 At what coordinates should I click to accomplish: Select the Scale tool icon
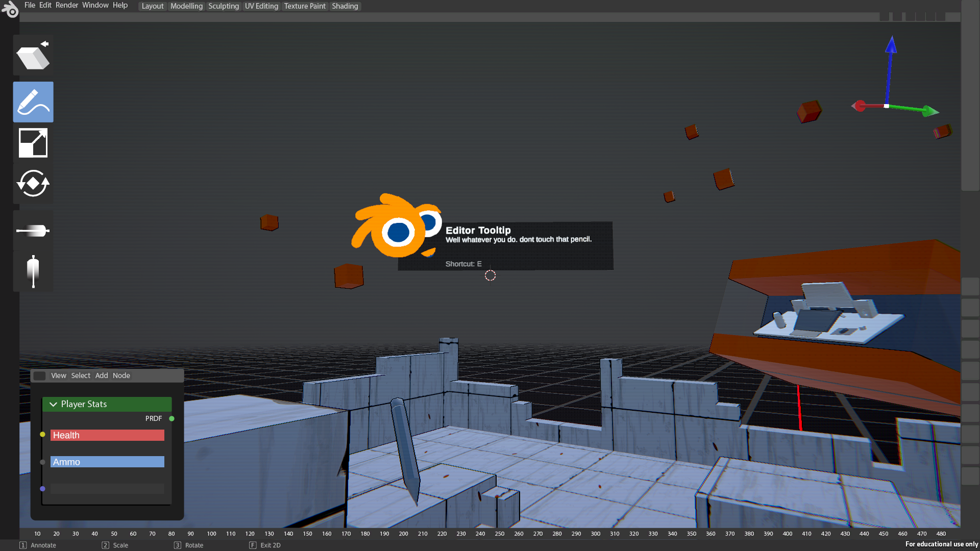pos(33,143)
